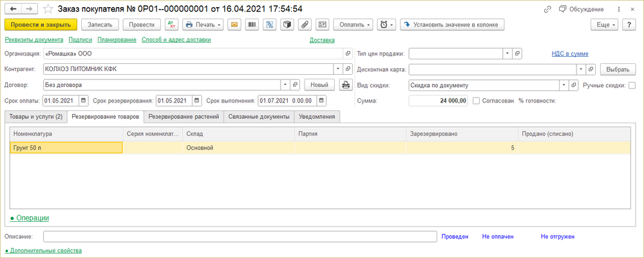Toggle the Ручные скидки checkbox
Image resolution: width=644 pixels, height=258 pixels.
pos(632,85)
